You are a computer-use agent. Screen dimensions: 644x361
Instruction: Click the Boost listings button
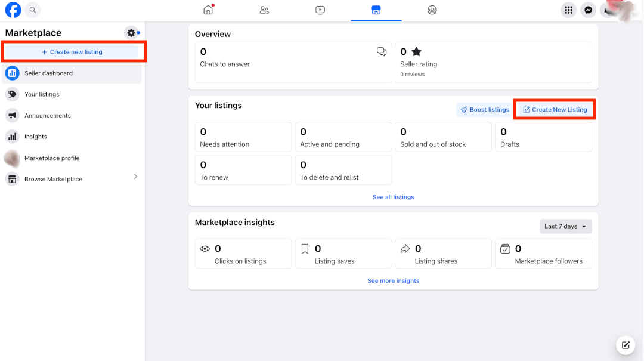click(x=485, y=110)
